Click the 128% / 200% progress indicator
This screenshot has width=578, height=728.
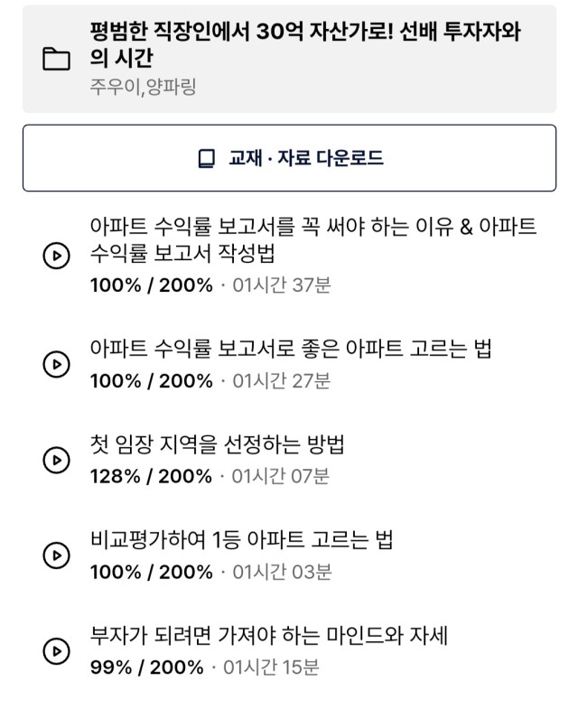click(151, 476)
